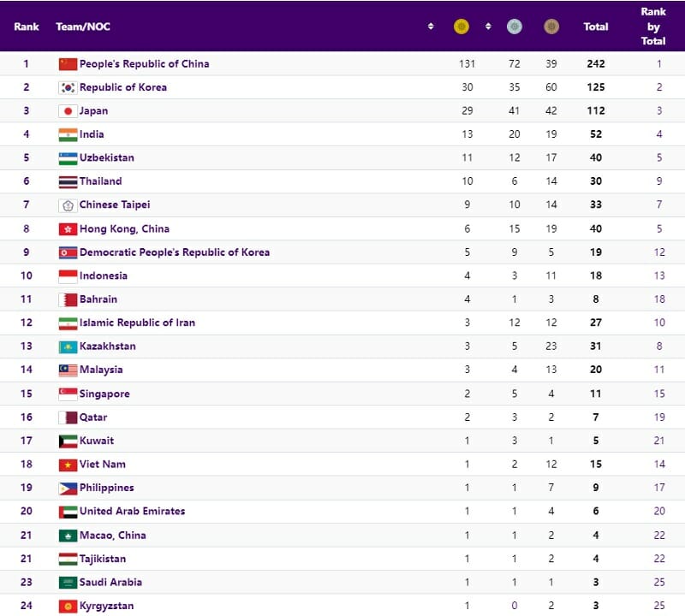Click the Japan flag icon
Viewport: 685px width, 616px height.
point(68,111)
